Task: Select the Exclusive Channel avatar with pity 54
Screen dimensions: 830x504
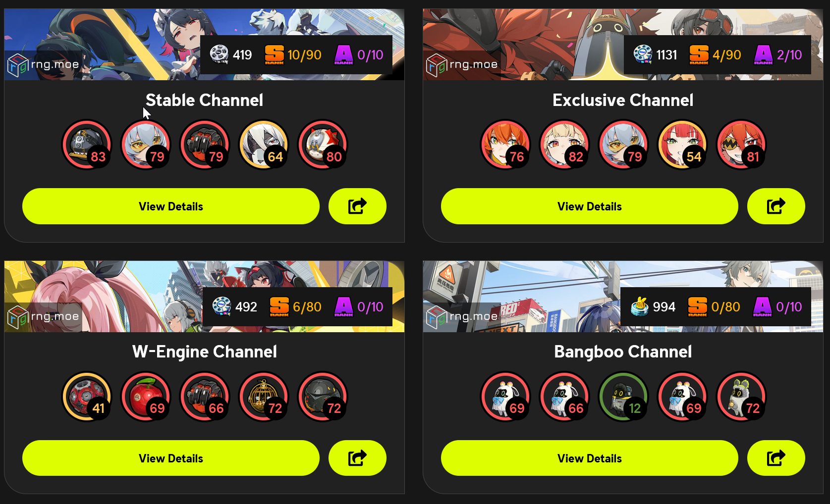Action: (x=682, y=145)
